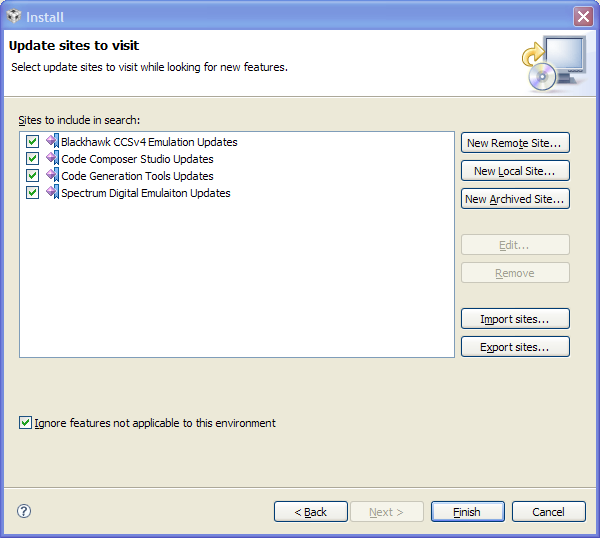
Task: Uncheck Spectrum Digital Emulaiton Updates checkbox
Action: pos(33,192)
